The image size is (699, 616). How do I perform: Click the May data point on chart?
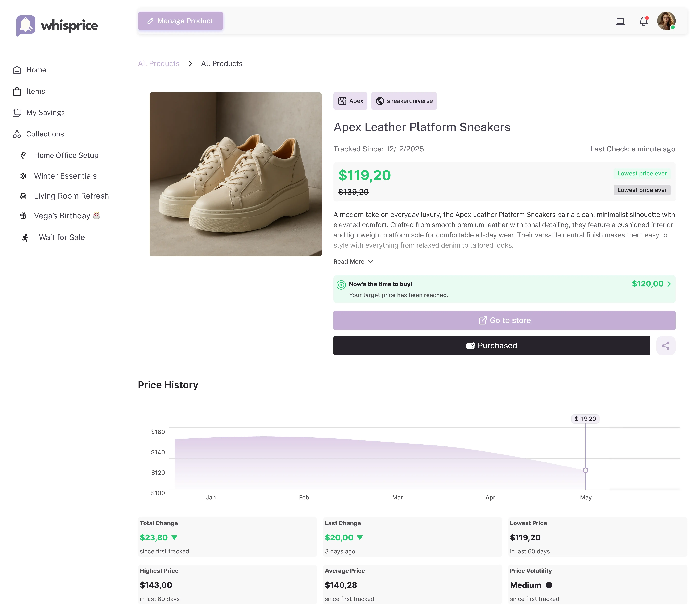tap(585, 470)
